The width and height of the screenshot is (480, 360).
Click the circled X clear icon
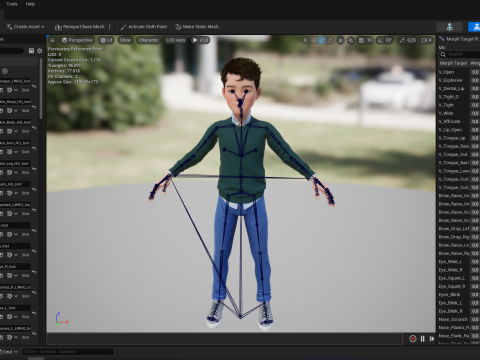(x=5, y=71)
